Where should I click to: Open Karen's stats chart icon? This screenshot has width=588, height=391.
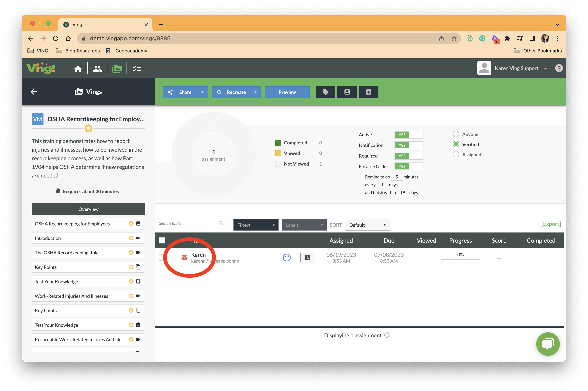(307, 258)
